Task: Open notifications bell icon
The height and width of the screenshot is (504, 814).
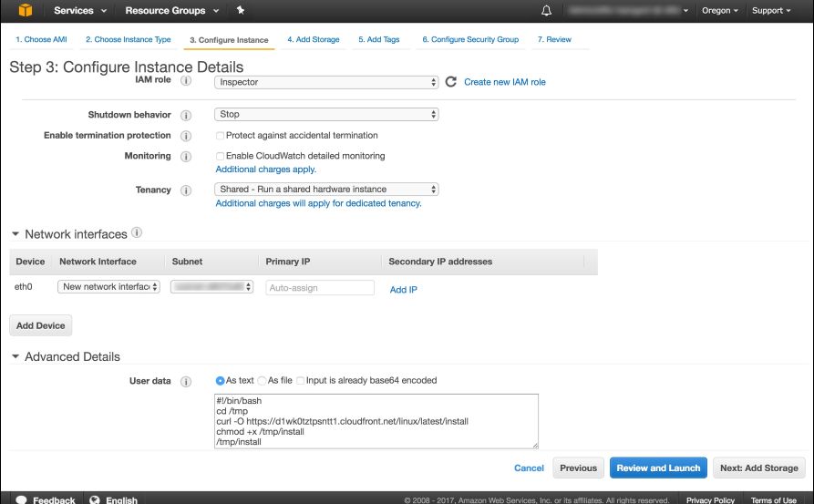Action: tap(546, 10)
